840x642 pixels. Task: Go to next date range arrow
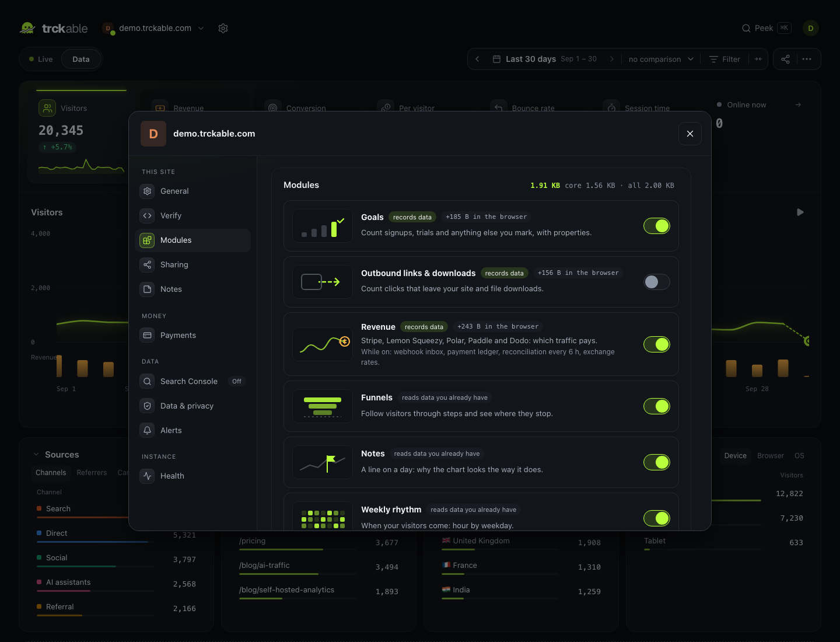tap(611, 59)
